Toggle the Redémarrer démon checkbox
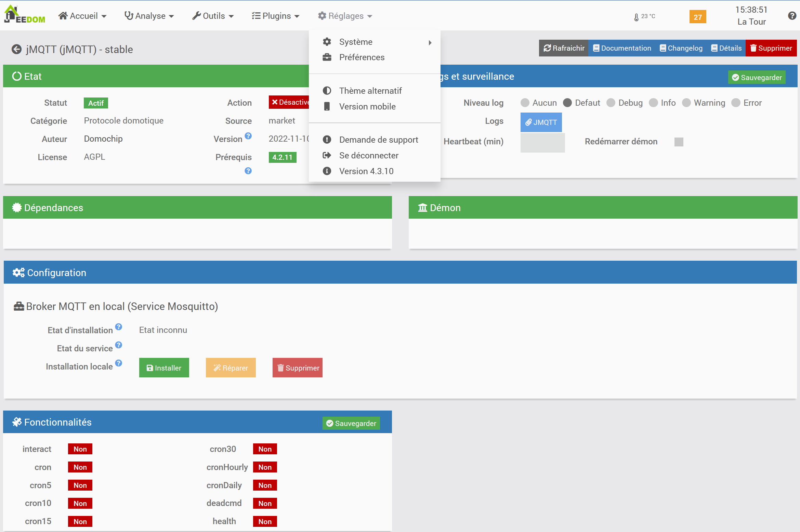The width and height of the screenshot is (800, 532). (679, 142)
